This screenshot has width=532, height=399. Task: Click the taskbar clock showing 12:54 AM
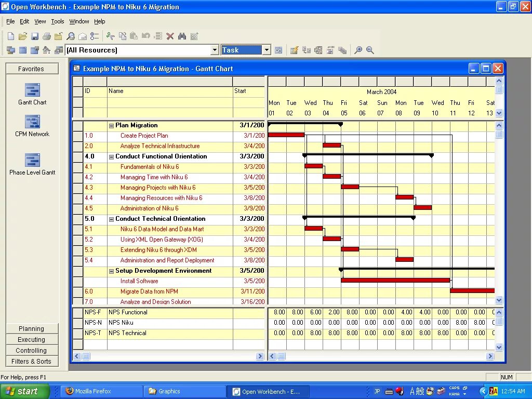tap(513, 391)
